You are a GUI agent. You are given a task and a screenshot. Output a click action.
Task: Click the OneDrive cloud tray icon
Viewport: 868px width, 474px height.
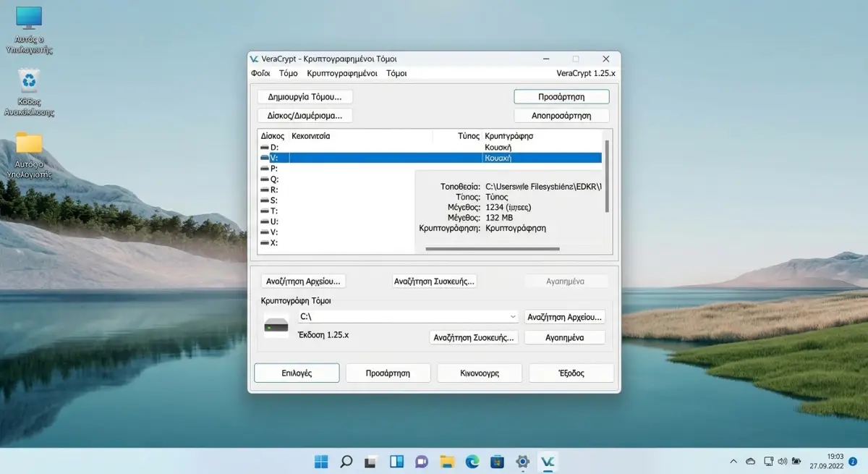(x=751, y=461)
